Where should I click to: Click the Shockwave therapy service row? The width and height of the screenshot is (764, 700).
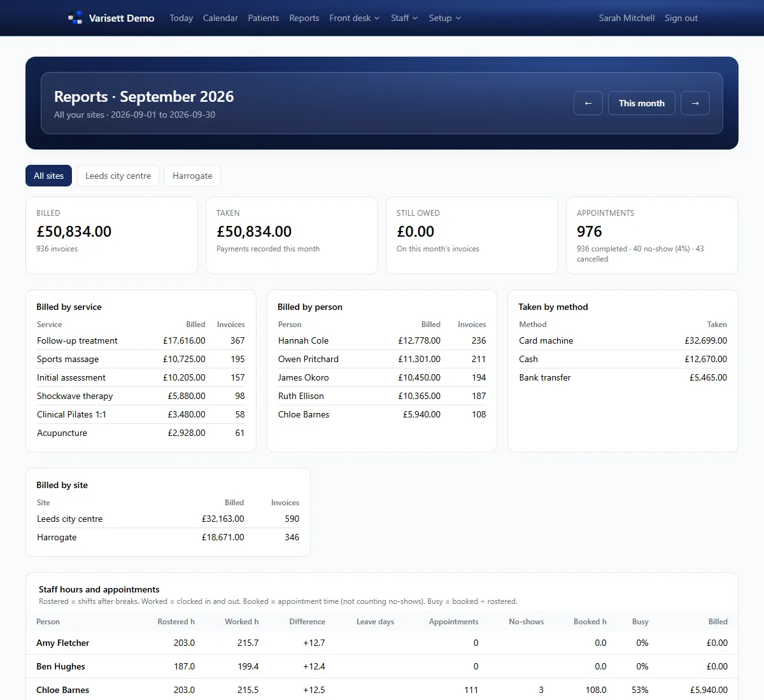point(141,396)
